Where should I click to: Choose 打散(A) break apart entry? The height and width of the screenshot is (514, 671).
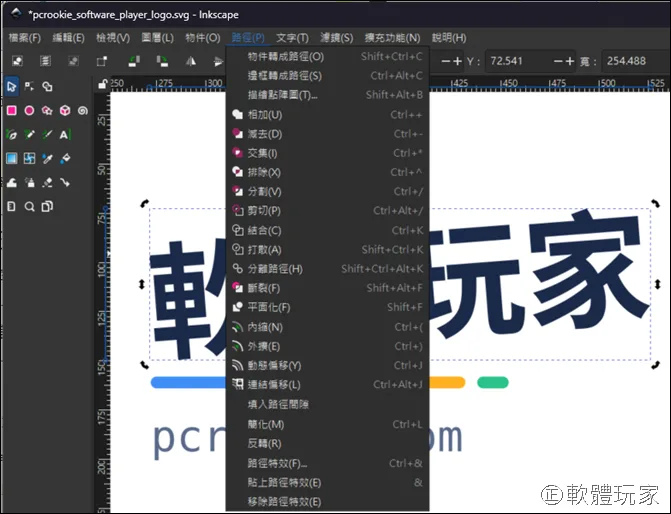tap(327, 250)
